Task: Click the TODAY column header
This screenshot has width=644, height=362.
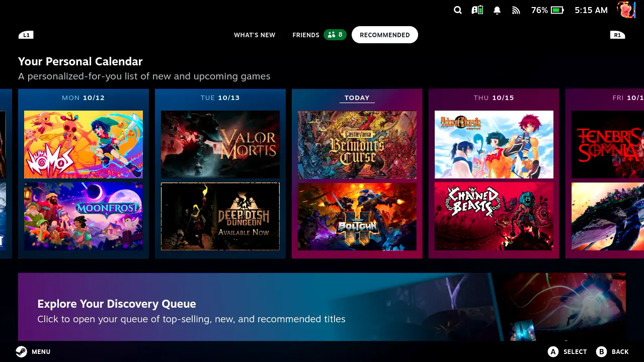Action: coord(357,98)
